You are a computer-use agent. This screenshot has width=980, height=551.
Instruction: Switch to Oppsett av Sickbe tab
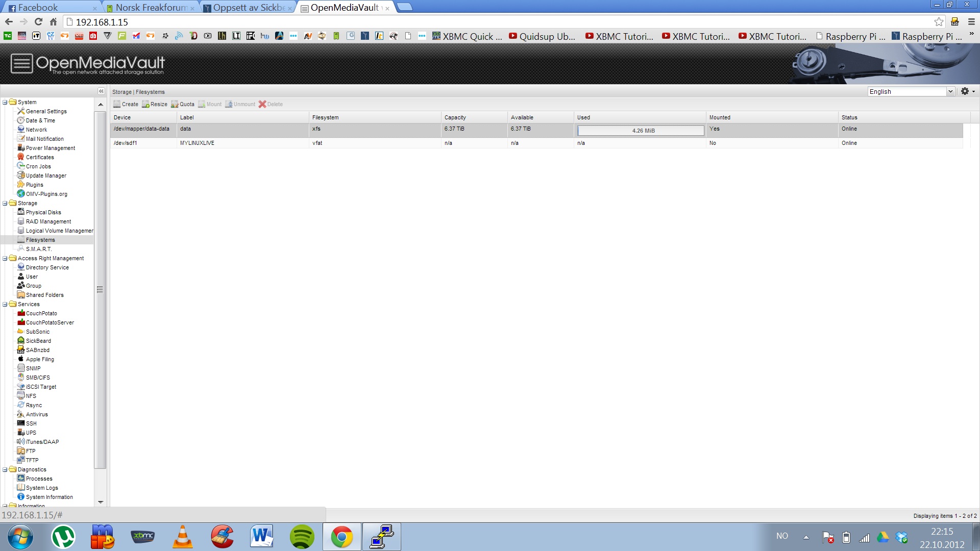(x=248, y=8)
